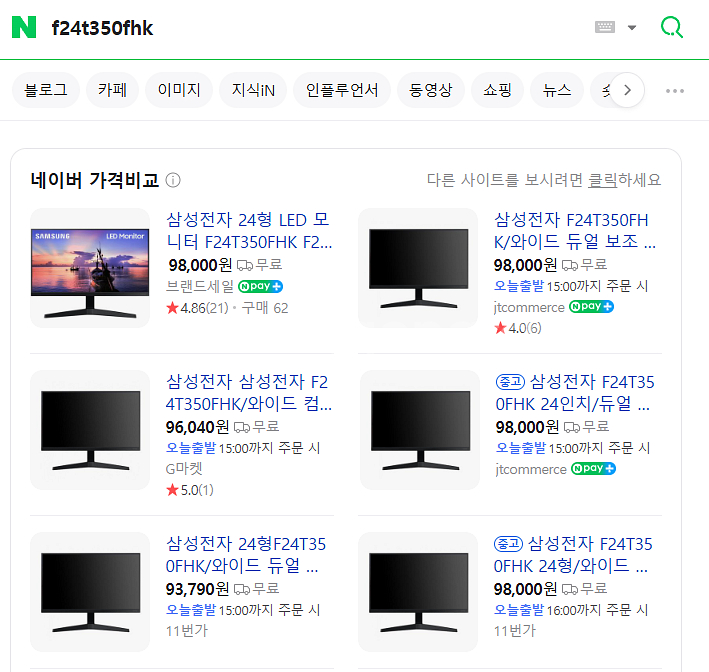
Task: Click 오늘출발 16:00까지 주문 시 text
Action: point(571,610)
